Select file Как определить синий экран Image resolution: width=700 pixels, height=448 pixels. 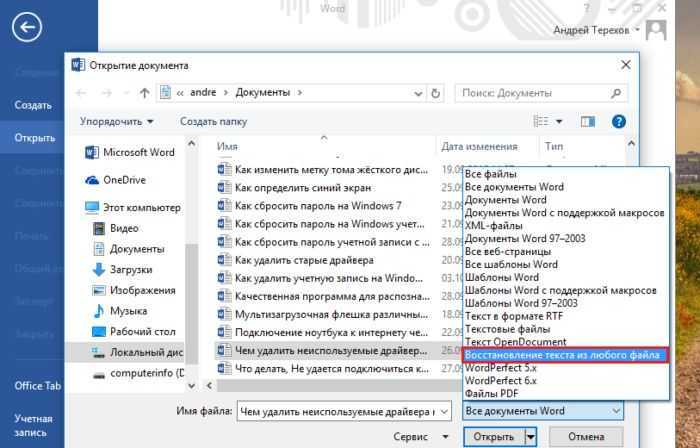[x=295, y=188]
